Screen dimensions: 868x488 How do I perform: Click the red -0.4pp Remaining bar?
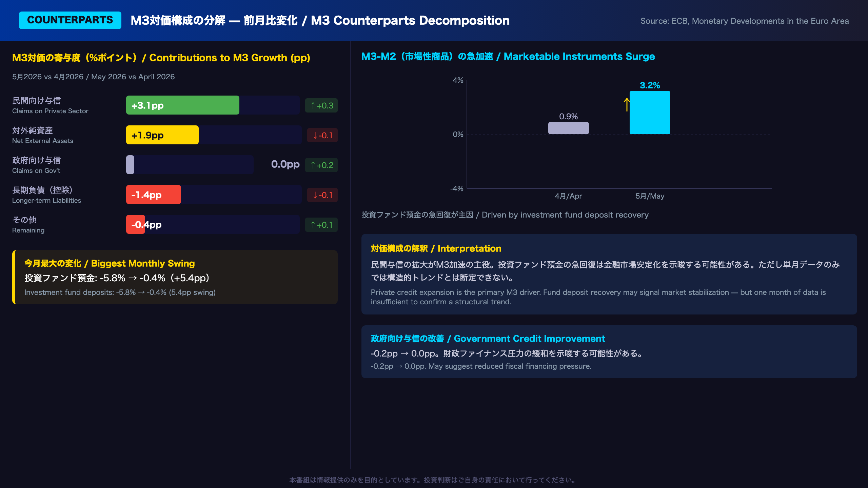click(136, 224)
